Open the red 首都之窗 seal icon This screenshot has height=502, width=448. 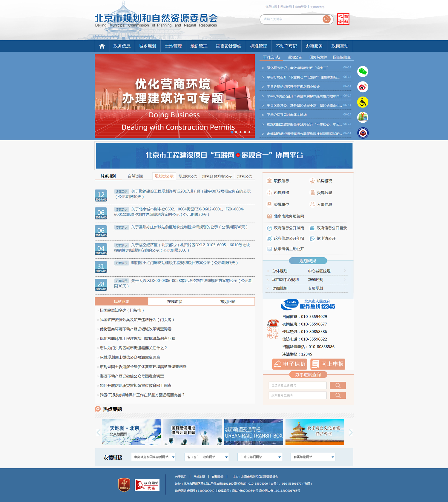343,19
